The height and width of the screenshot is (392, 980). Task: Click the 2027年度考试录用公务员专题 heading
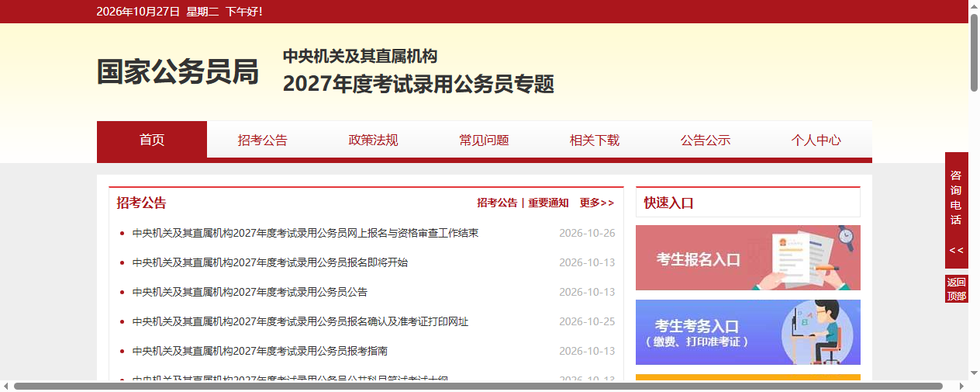419,84
